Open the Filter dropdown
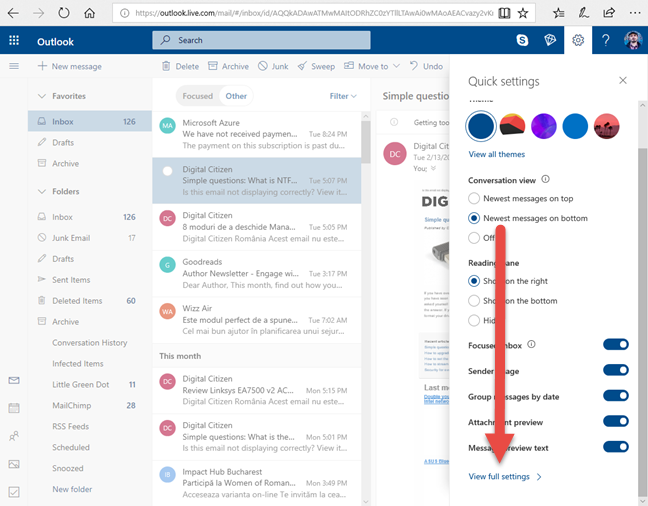The width and height of the screenshot is (648, 506). (343, 96)
